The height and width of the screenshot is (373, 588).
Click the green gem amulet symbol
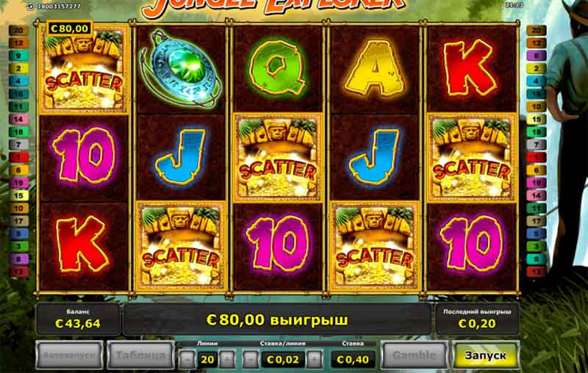pyautogui.click(x=180, y=68)
